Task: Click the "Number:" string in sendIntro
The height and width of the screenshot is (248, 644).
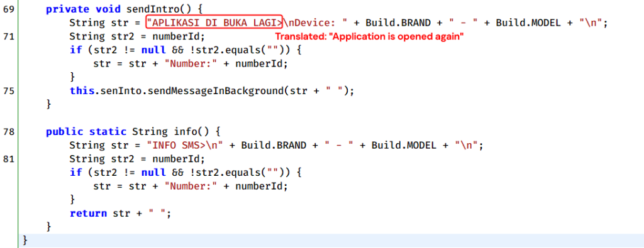Action: (191, 63)
